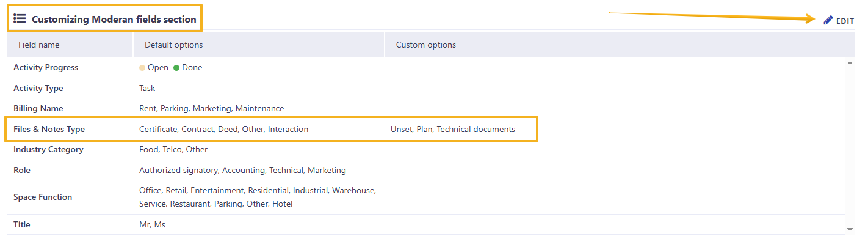Select the Files & Notes Type field name
The height and width of the screenshot is (247, 868).
[49, 129]
